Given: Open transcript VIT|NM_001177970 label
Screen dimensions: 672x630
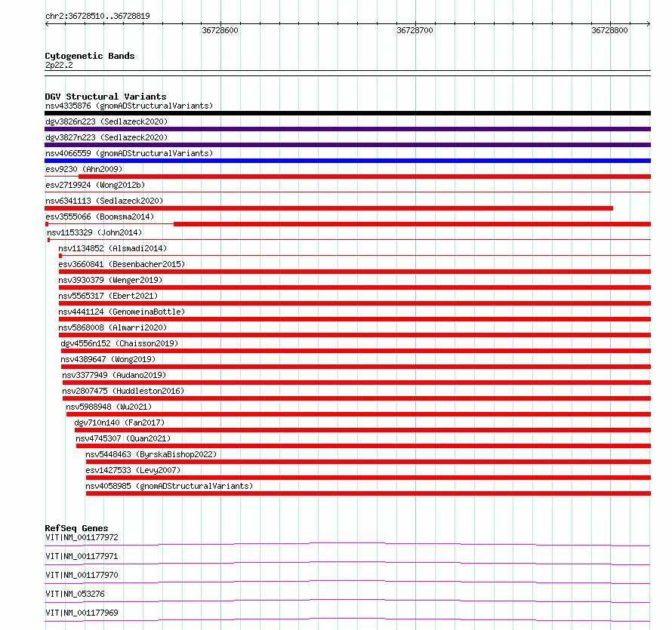Looking at the screenshot, I should click(82, 575).
